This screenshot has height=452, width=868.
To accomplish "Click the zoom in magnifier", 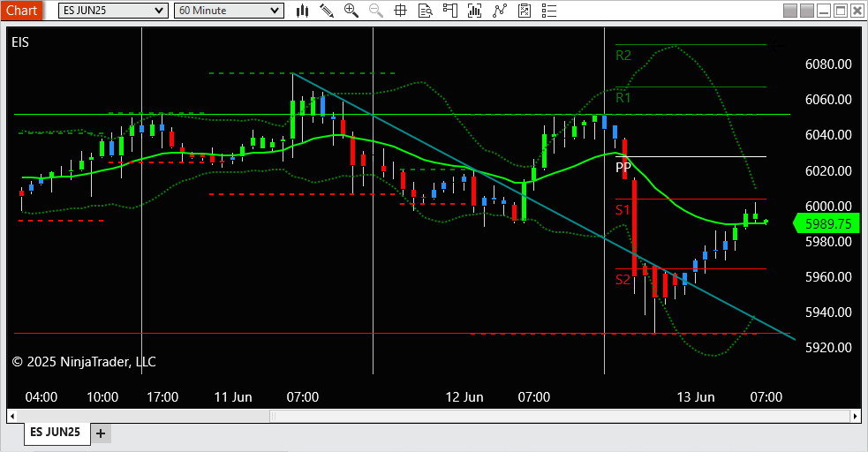I will point(351,11).
